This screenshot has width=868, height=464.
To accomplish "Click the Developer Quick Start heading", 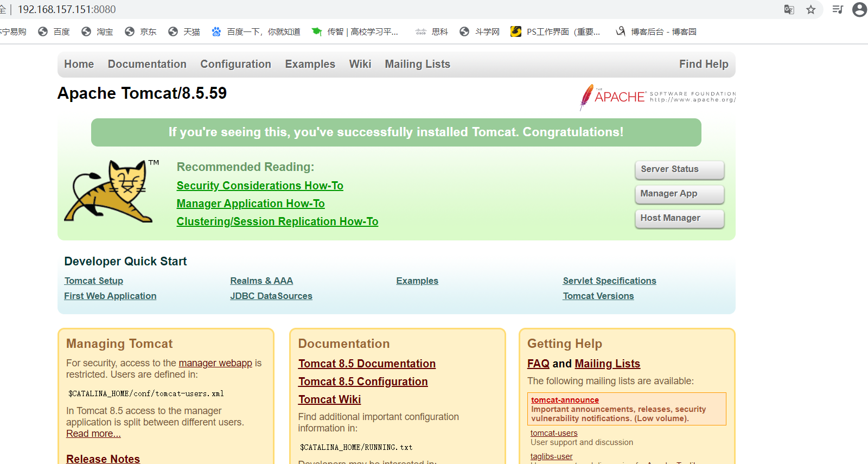I will tap(125, 262).
